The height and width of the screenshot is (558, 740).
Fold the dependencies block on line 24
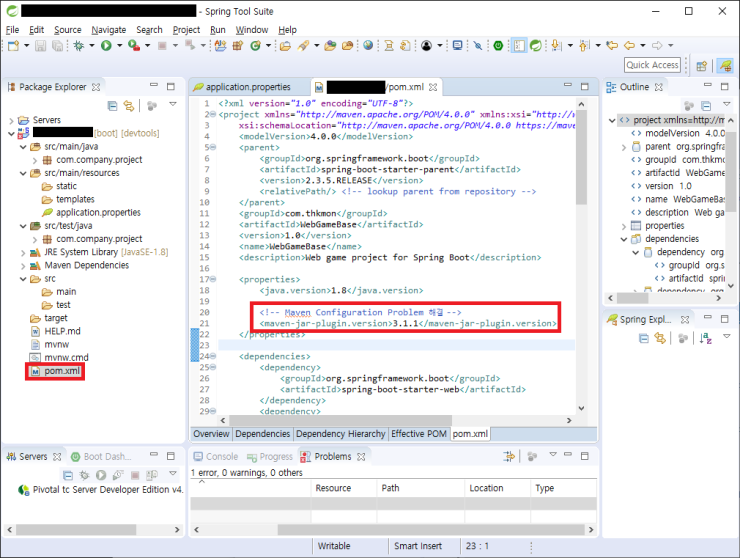[x=211, y=356]
